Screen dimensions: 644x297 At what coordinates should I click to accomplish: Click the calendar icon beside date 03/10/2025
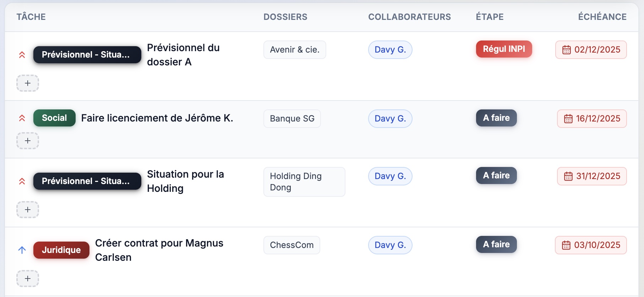[567, 245]
